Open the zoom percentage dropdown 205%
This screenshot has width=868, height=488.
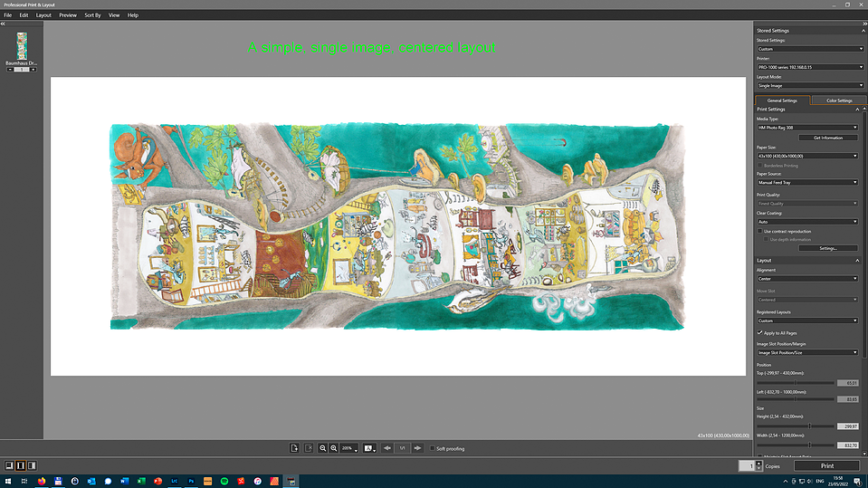coord(349,448)
